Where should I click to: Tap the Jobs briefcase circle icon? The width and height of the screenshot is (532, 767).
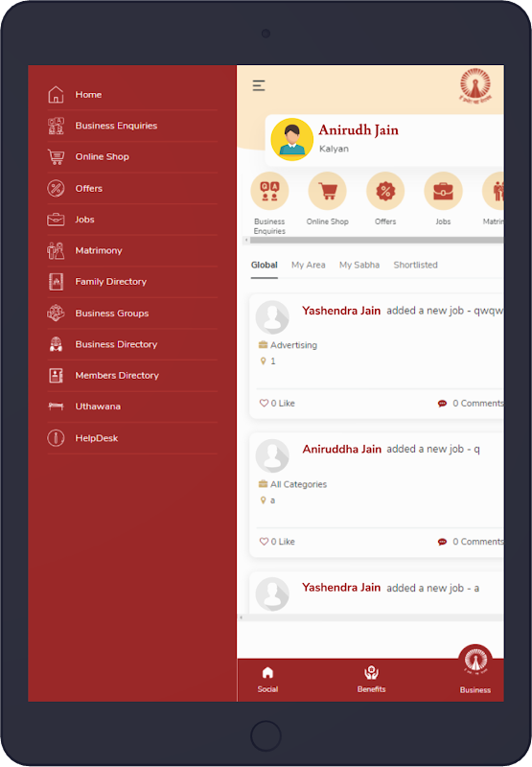[443, 191]
